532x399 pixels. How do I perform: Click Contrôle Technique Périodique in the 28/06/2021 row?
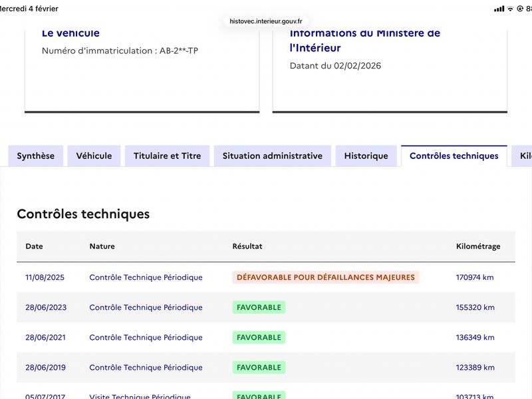tap(146, 337)
